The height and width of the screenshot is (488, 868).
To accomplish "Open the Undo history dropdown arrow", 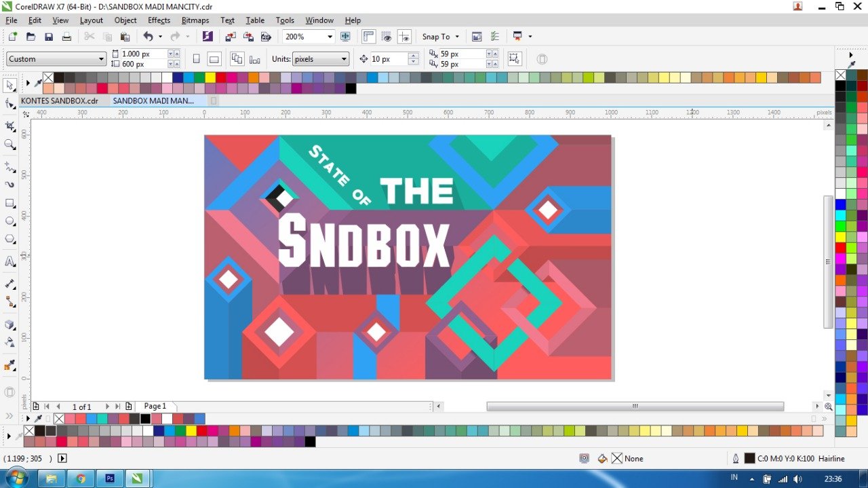I will coord(160,37).
